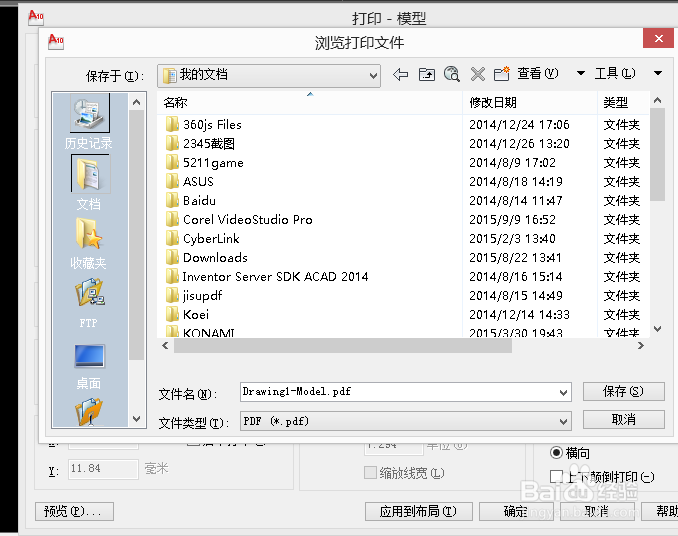The height and width of the screenshot is (536, 678).
Task: Click the Y offset 11.84 field
Action: (x=103, y=469)
